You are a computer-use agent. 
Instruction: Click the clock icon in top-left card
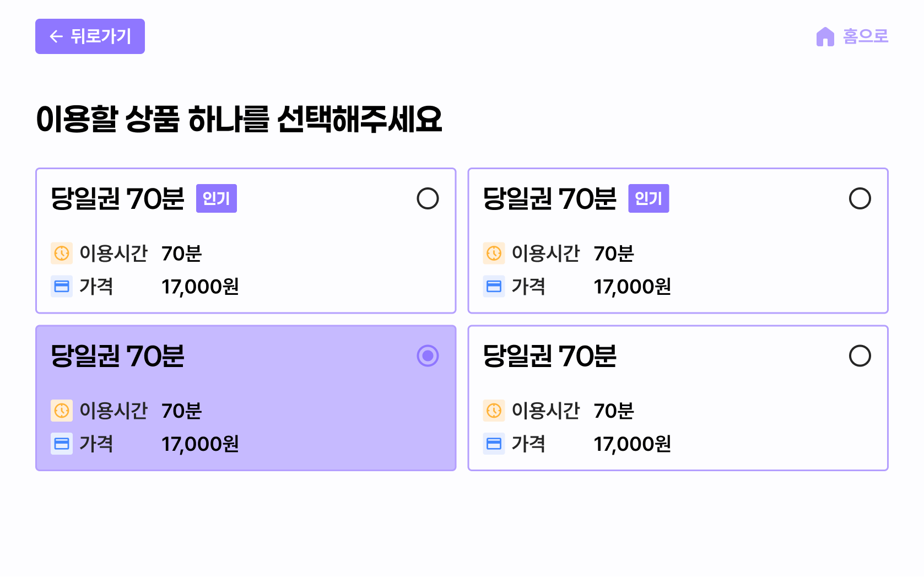pyautogui.click(x=62, y=254)
